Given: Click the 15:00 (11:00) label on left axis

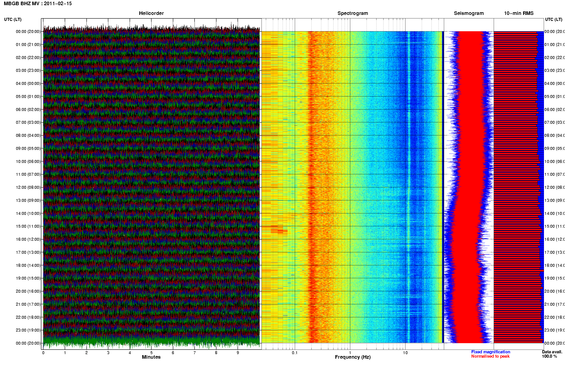Looking at the screenshot, I should pyautogui.click(x=28, y=226).
